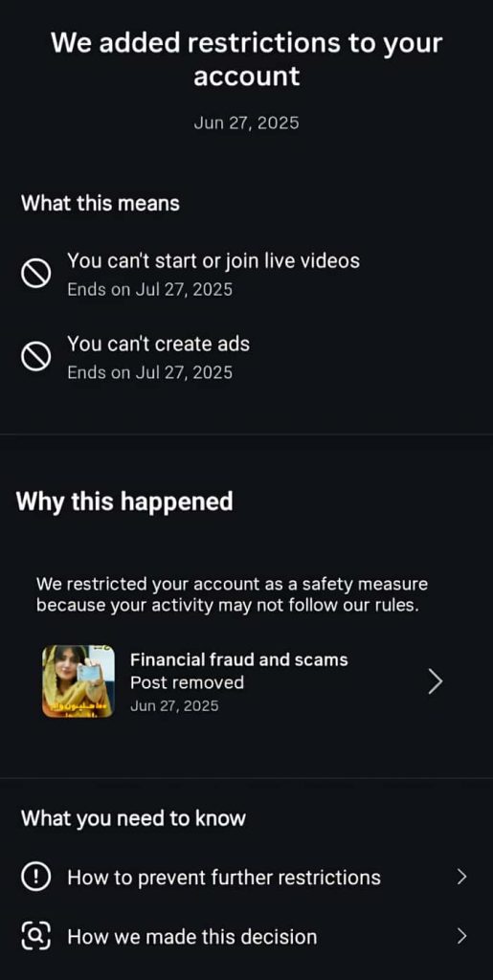This screenshot has height=980, width=493.
Task: Tap the Post removed status text
Action: click(x=187, y=682)
